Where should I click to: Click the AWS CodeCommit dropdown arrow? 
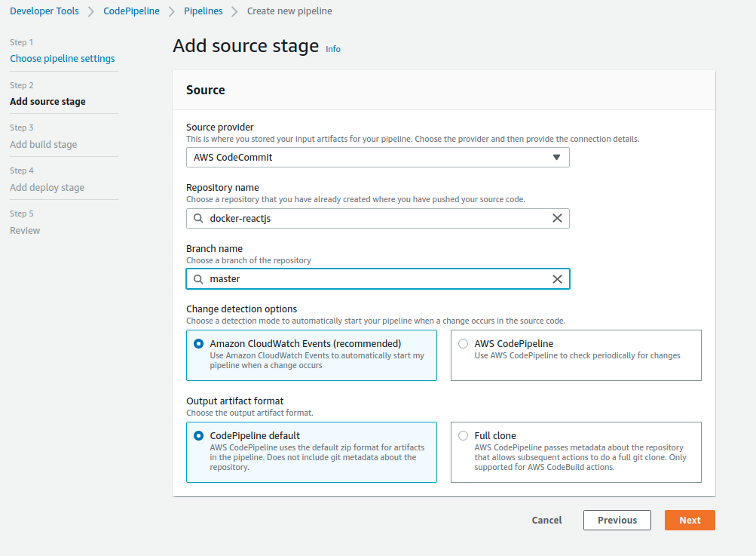pyautogui.click(x=556, y=157)
